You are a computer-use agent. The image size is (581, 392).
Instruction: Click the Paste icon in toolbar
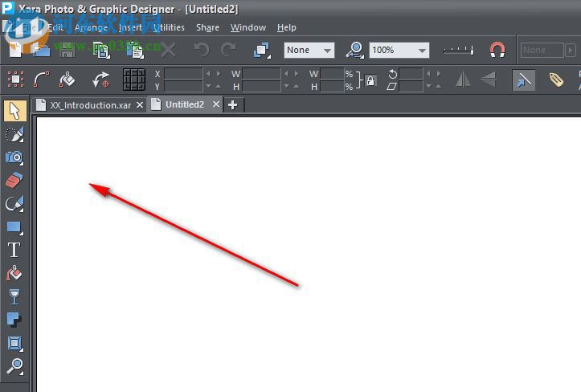135,50
